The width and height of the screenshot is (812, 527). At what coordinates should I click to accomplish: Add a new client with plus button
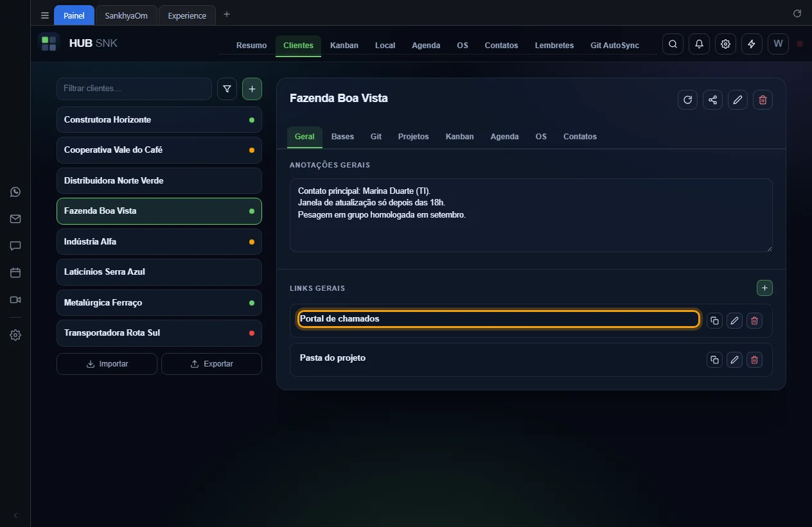[x=252, y=89]
